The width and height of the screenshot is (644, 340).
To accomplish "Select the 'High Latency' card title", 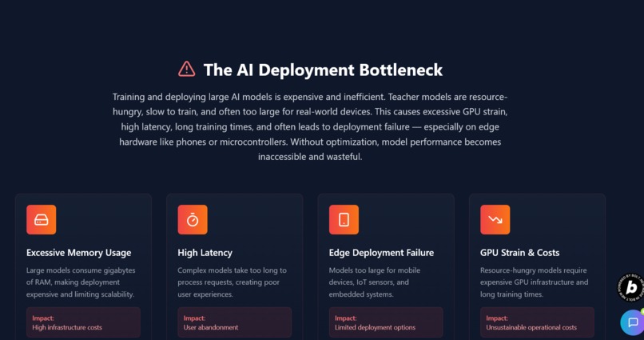I will coord(205,253).
